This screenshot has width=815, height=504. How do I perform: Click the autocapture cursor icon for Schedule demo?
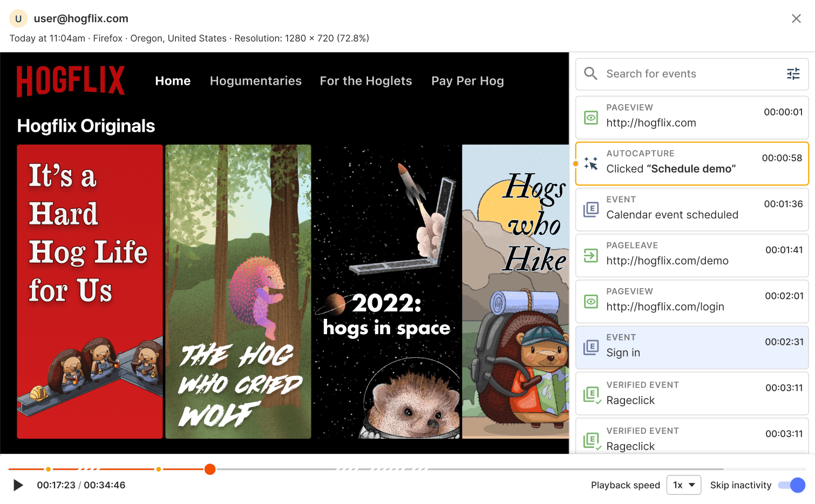(591, 164)
